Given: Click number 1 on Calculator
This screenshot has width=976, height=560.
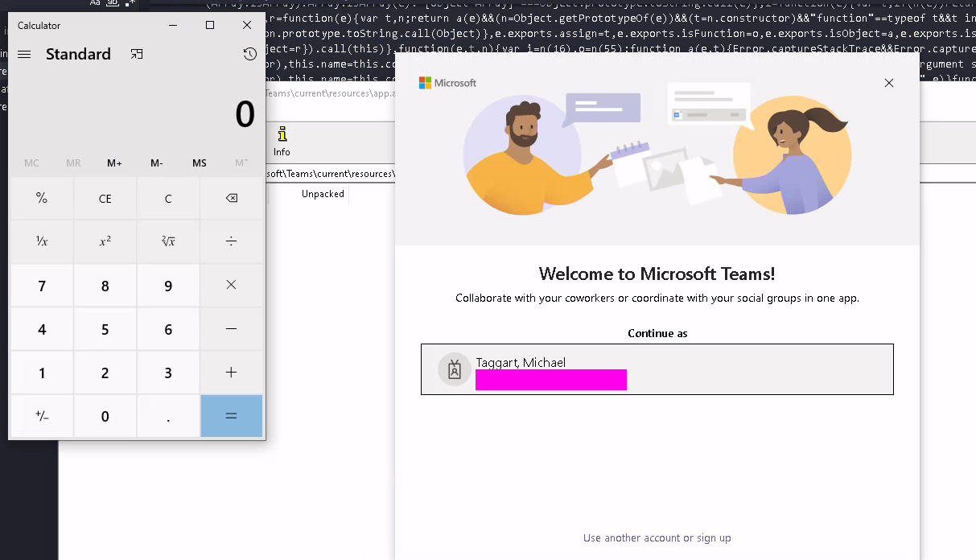Looking at the screenshot, I should pyautogui.click(x=42, y=373).
